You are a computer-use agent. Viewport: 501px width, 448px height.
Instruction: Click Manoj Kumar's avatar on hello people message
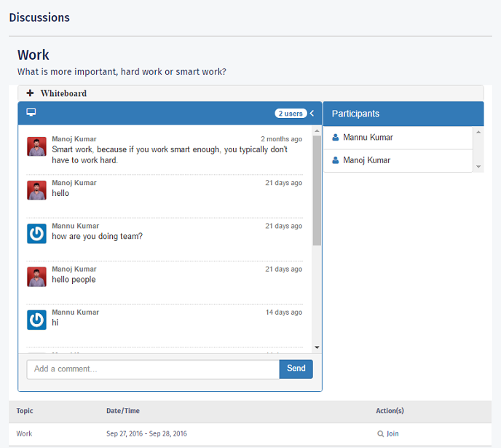[x=36, y=277]
